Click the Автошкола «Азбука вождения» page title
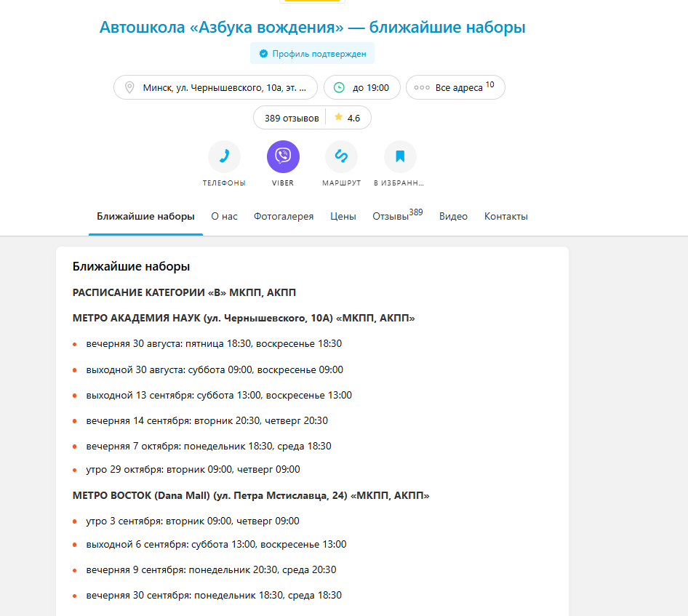 [x=313, y=27]
